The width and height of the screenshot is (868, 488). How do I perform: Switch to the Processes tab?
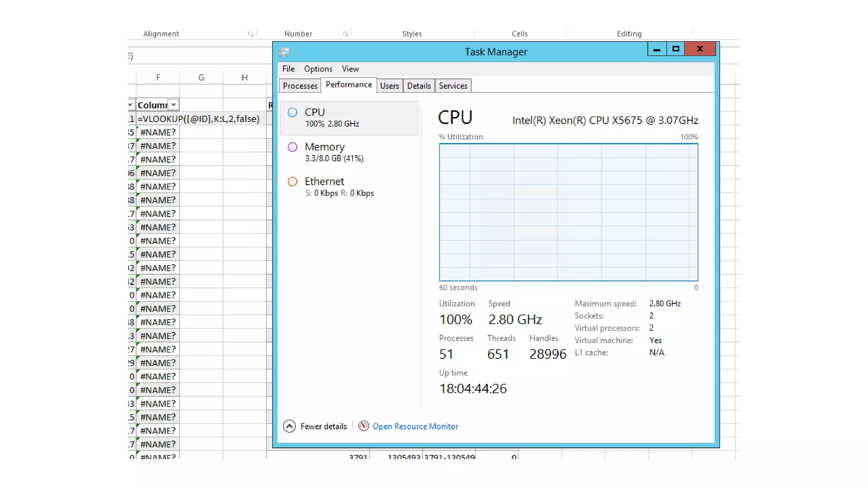click(300, 86)
